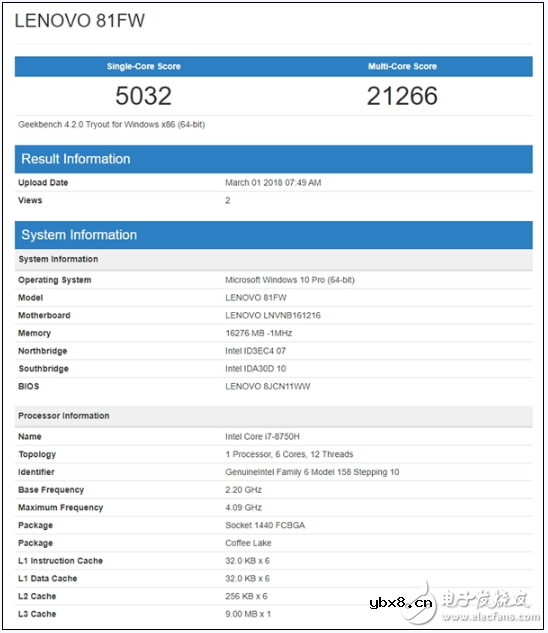The height and width of the screenshot is (633, 548).
Task: Click the Identifier label
Action: click(x=36, y=472)
